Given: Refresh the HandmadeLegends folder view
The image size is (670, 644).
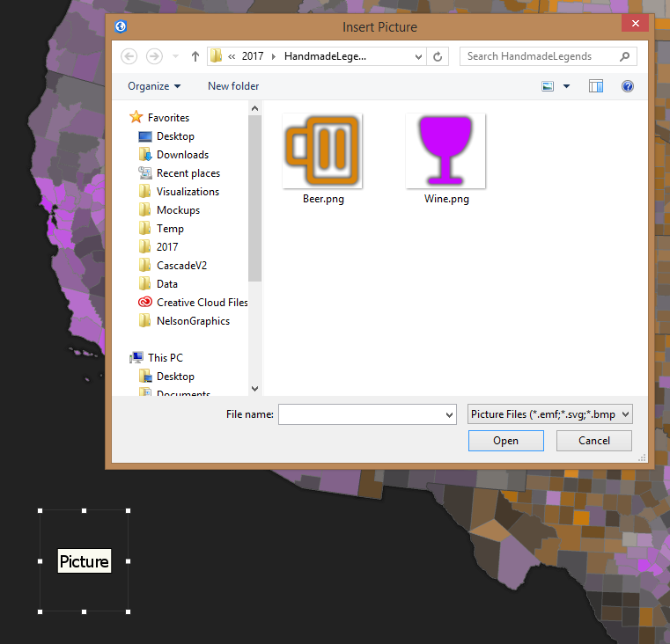Looking at the screenshot, I should tap(438, 56).
